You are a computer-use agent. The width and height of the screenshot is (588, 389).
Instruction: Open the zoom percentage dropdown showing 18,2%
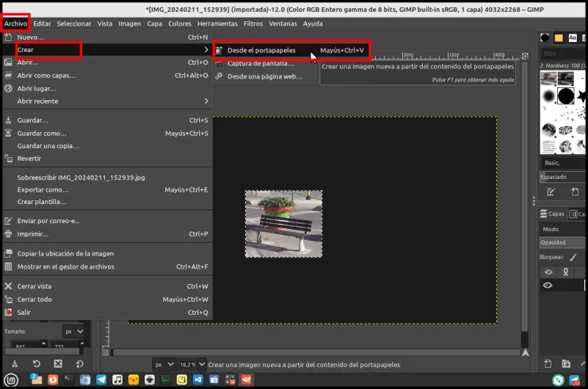click(x=192, y=364)
